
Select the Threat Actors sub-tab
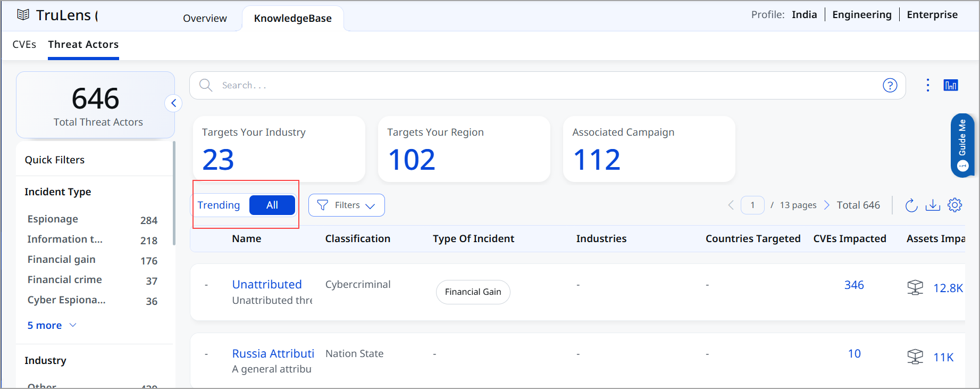[x=83, y=44]
